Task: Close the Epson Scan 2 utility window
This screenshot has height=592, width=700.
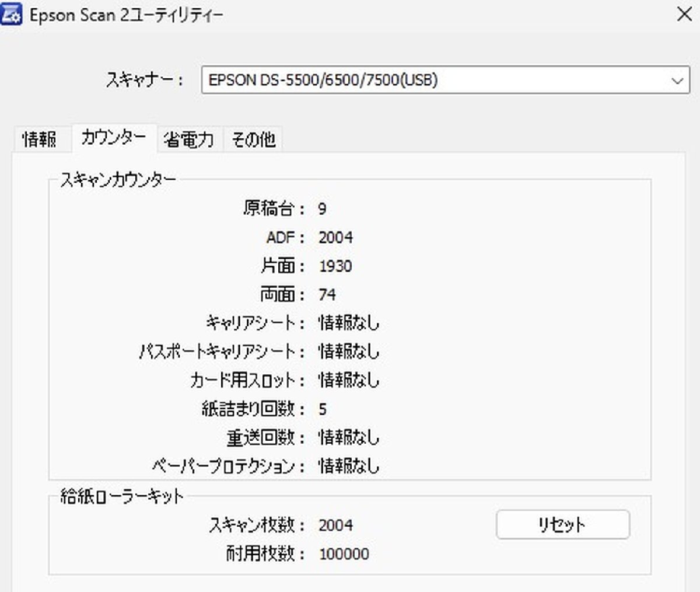Action: (684, 14)
